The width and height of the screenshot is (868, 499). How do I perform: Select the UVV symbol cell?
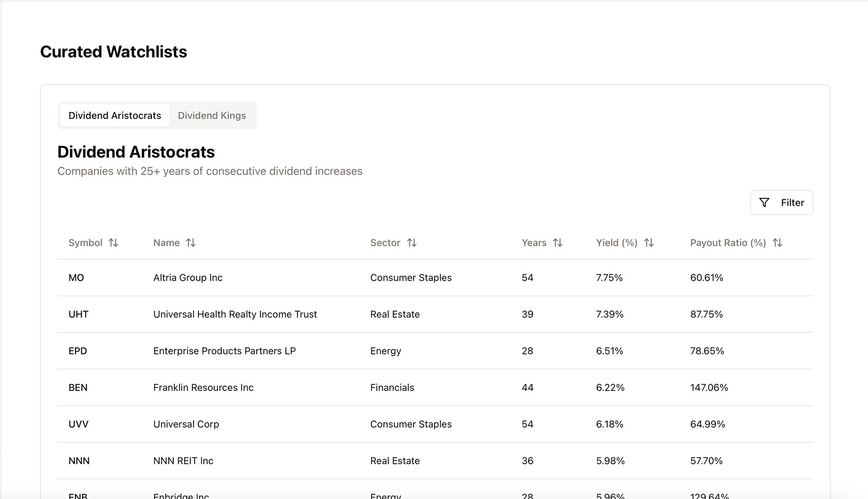[x=78, y=424]
